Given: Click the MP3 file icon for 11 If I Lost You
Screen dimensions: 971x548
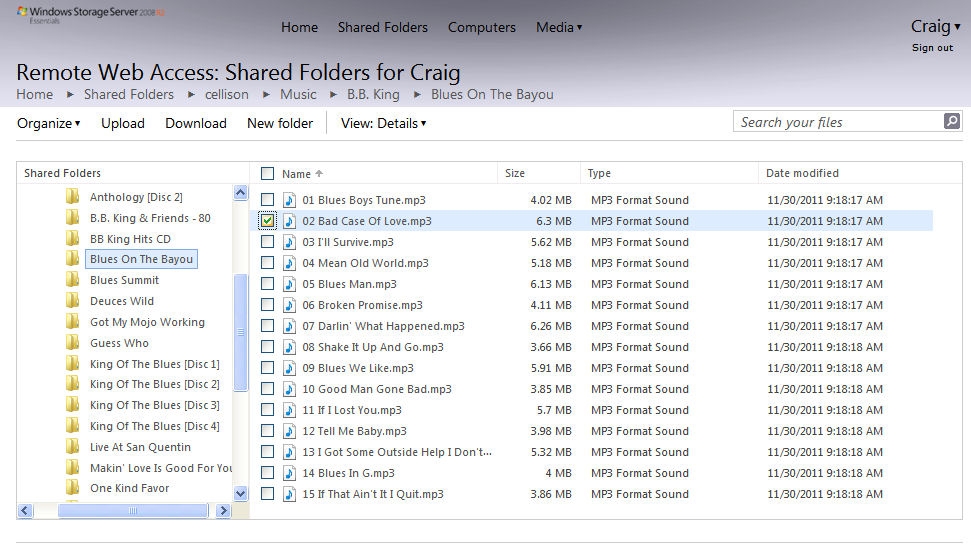Looking at the screenshot, I should click(289, 410).
